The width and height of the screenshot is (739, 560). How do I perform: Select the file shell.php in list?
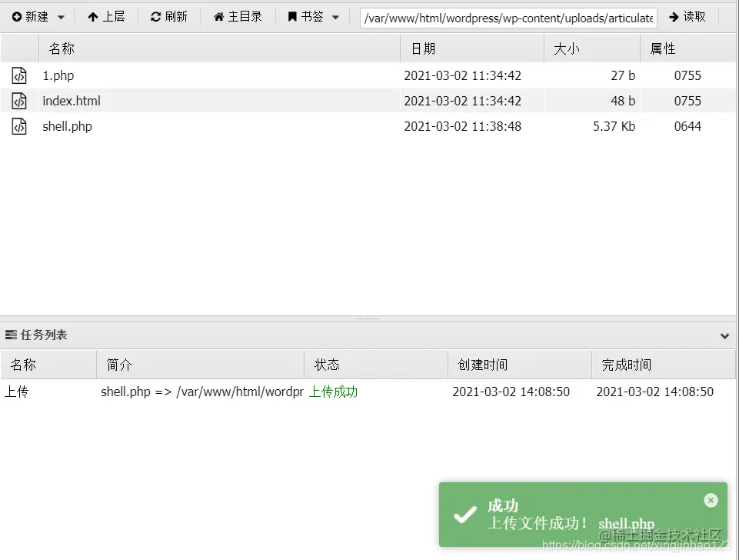pos(68,126)
